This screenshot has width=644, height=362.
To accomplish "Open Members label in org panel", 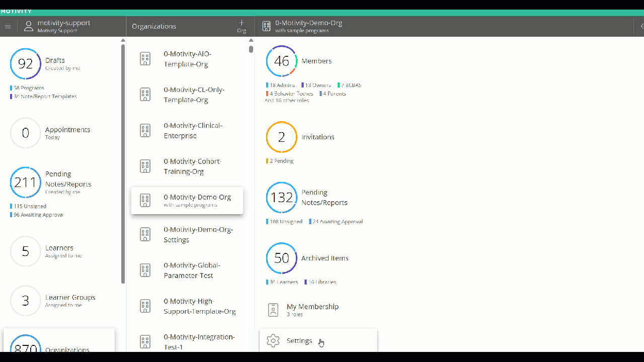I will tap(316, 61).
